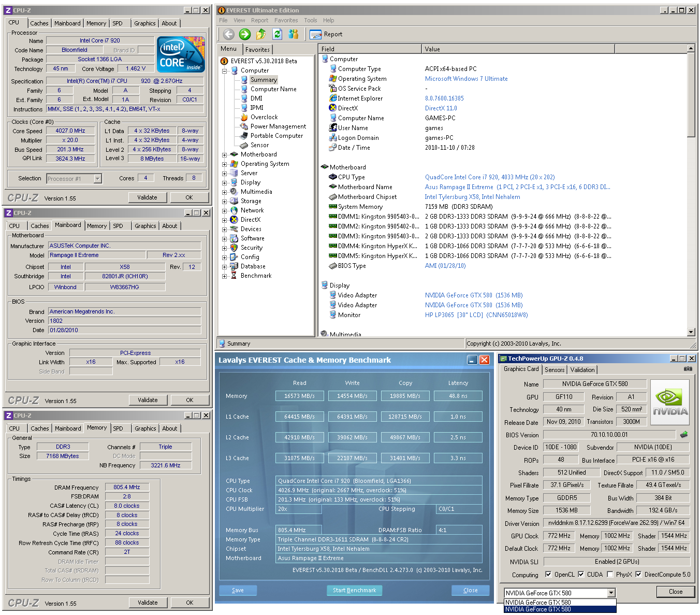The height and width of the screenshot is (615, 700).
Task: Click the EVEREST forward navigation arrow
Action: click(245, 34)
